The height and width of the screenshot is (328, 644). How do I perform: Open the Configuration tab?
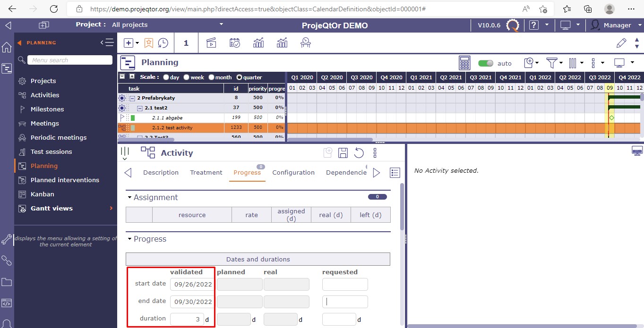pyautogui.click(x=293, y=172)
